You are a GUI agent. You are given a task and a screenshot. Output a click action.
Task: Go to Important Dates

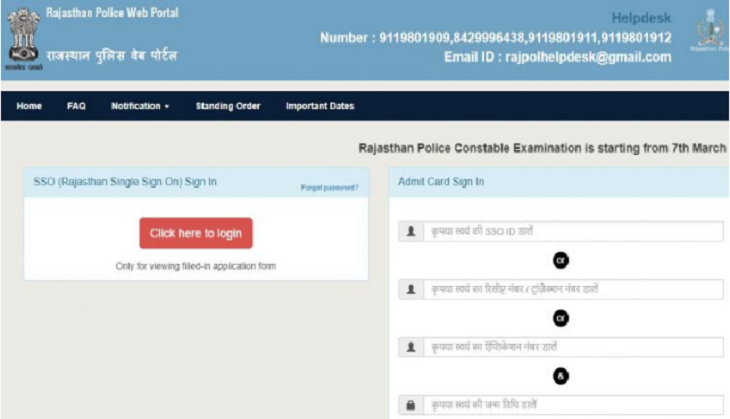320,106
